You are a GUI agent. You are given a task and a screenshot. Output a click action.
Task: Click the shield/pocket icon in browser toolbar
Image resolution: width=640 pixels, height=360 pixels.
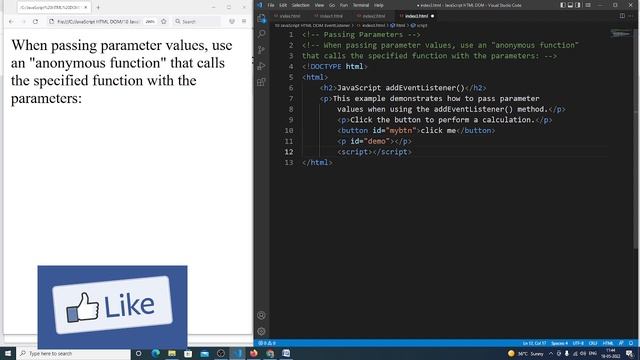(x=232, y=21)
